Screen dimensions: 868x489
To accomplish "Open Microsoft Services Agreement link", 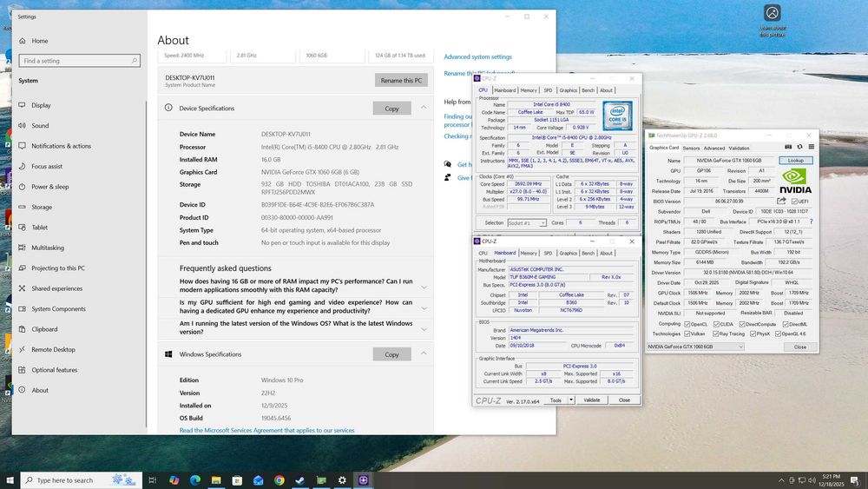I will [x=266, y=430].
